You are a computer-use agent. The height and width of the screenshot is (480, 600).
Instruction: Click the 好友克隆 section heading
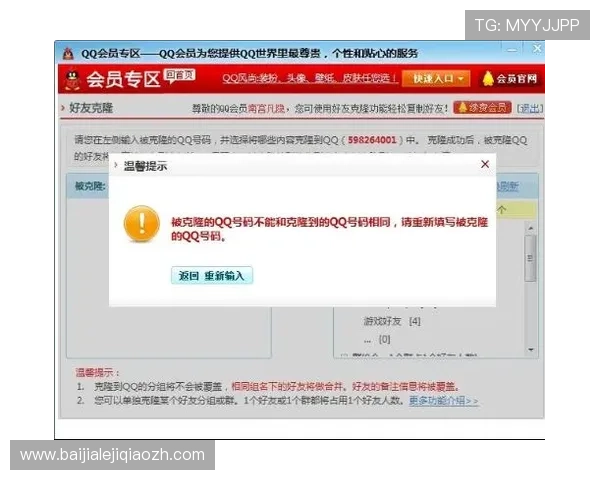(91, 108)
